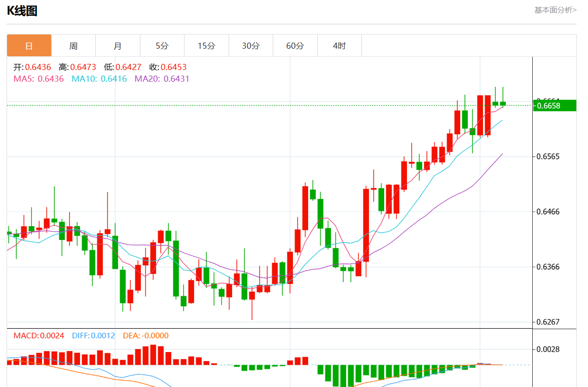Image resolution: width=588 pixels, height=387 pixels.
Task: Click the K线图 heading
Action: pyautogui.click(x=22, y=11)
